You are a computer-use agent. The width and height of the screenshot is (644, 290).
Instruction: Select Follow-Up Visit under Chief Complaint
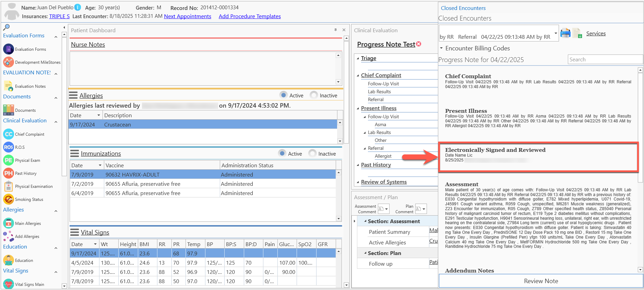383,84
